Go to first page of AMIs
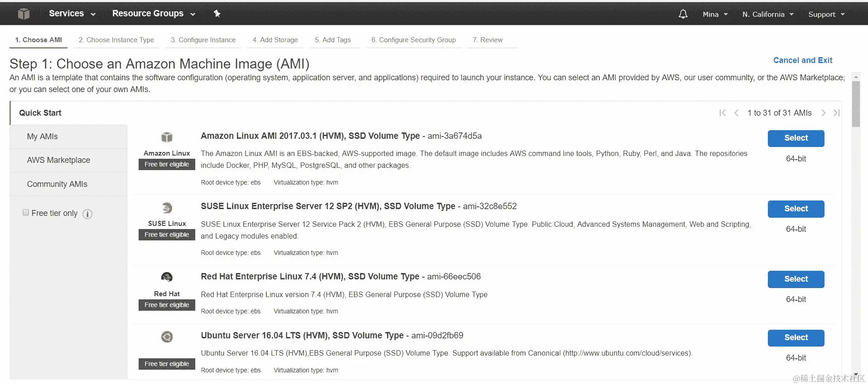This screenshot has height=386, width=868. pos(723,113)
